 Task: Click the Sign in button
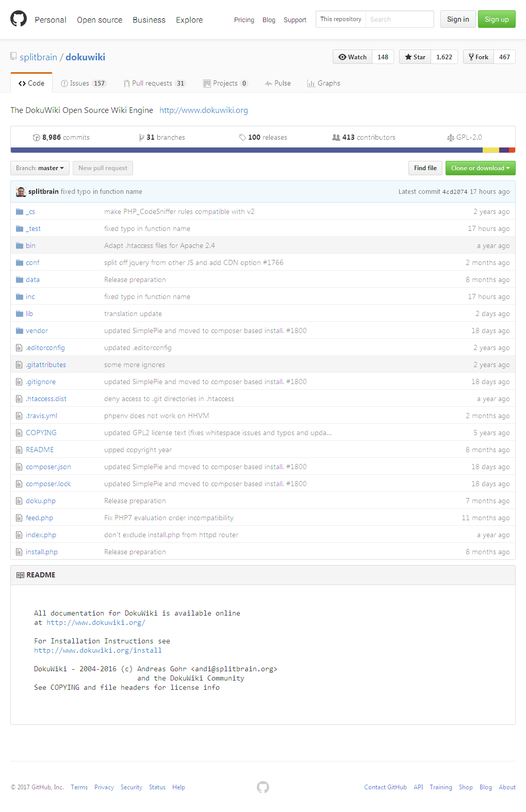pos(458,19)
